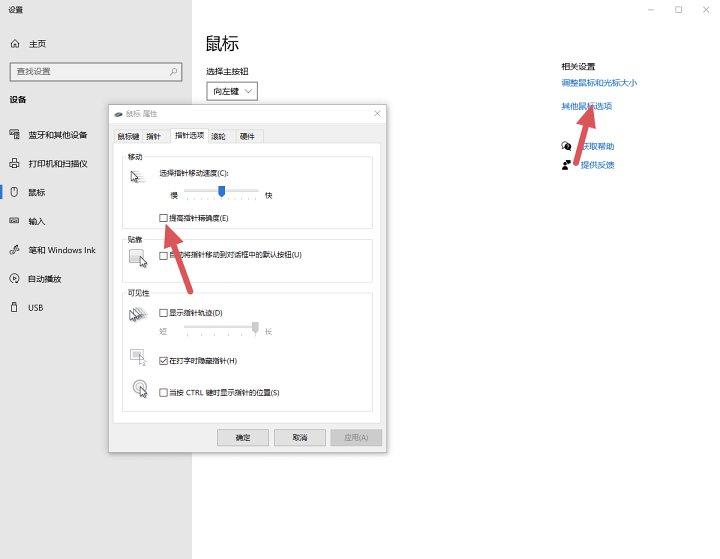Screen dimensions: 720x559
Task: Select 主页 text in the sidebar
Action: (37, 44)
